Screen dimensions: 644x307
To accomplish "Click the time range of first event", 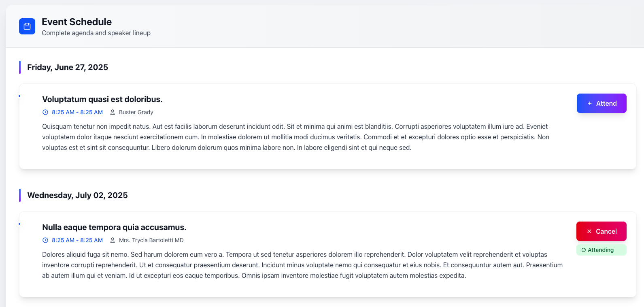I will click(x=77, y=112).
